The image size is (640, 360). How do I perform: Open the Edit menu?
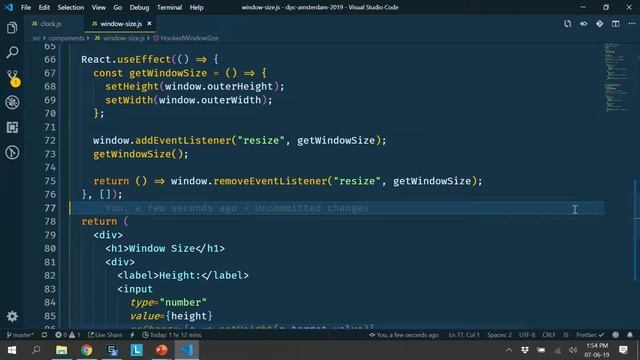coord(44,7)
